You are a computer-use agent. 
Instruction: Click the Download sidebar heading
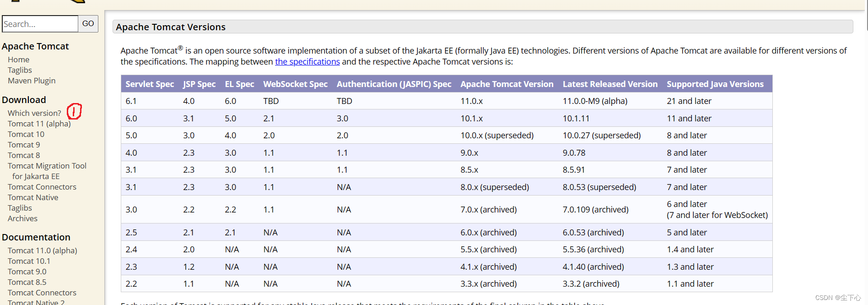click(x=24, y=100)
